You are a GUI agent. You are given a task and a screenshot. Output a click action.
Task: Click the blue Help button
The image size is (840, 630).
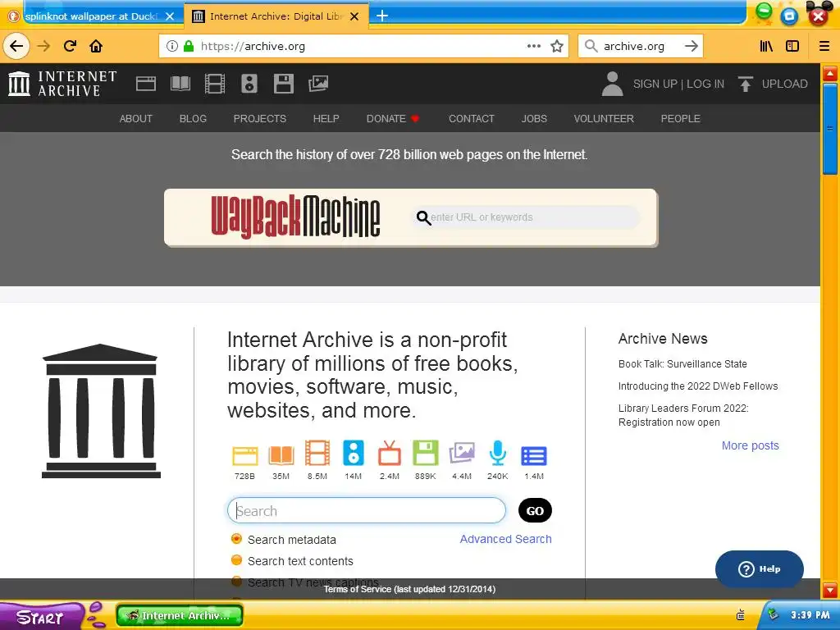(759, 569)
